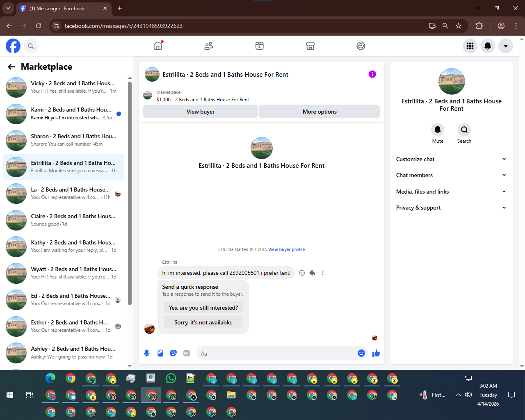
Task: Open La's conversation in the list
Action: point(63,194)
